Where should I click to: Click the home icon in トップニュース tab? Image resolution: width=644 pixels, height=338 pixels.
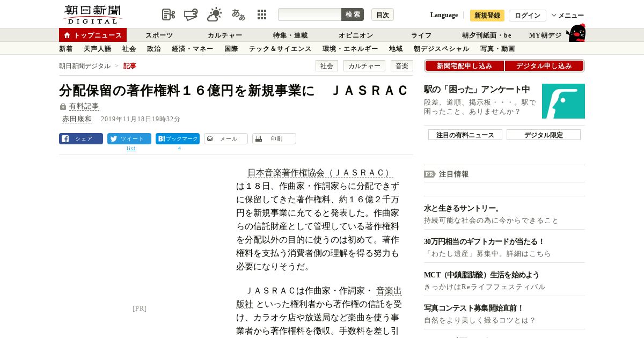pos(67,35)
